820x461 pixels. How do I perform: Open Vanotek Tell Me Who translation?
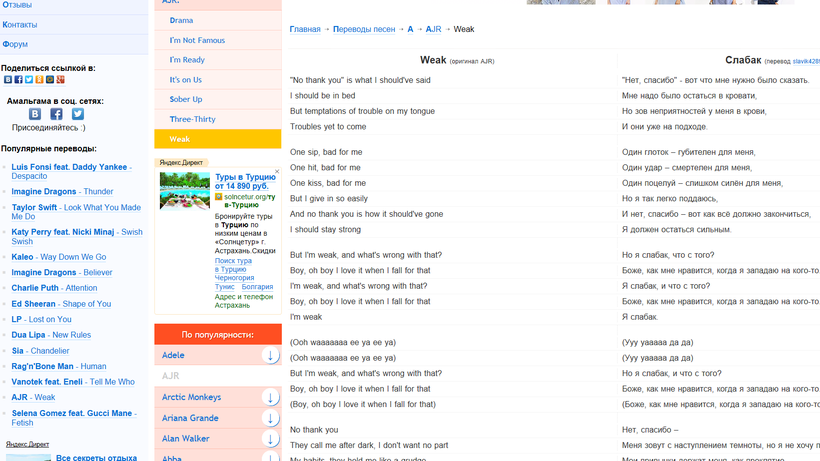tap(73, 382)
